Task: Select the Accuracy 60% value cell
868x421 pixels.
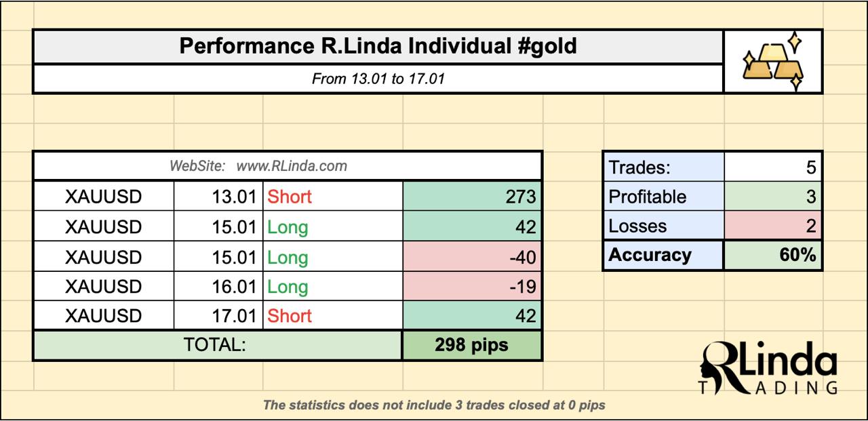Action: tap(772, 256)
